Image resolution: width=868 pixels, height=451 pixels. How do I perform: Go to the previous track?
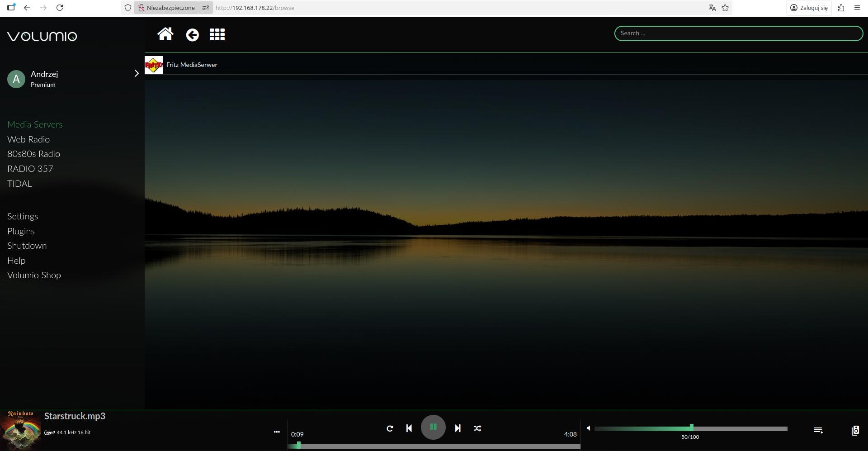409,428
